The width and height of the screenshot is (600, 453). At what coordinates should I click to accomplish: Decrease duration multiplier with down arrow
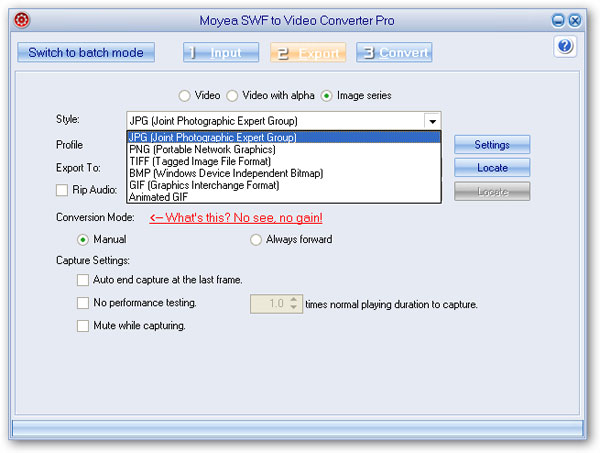click(293, 308)
